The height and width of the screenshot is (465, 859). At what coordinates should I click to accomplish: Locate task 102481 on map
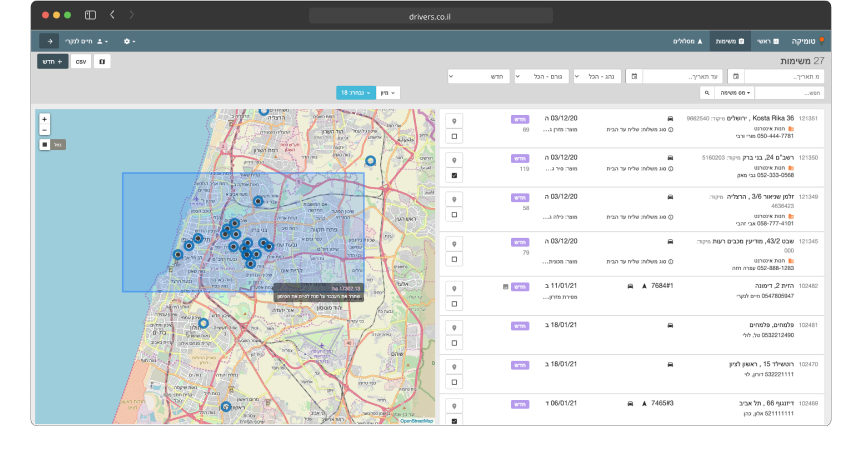[x=454, y=328]
